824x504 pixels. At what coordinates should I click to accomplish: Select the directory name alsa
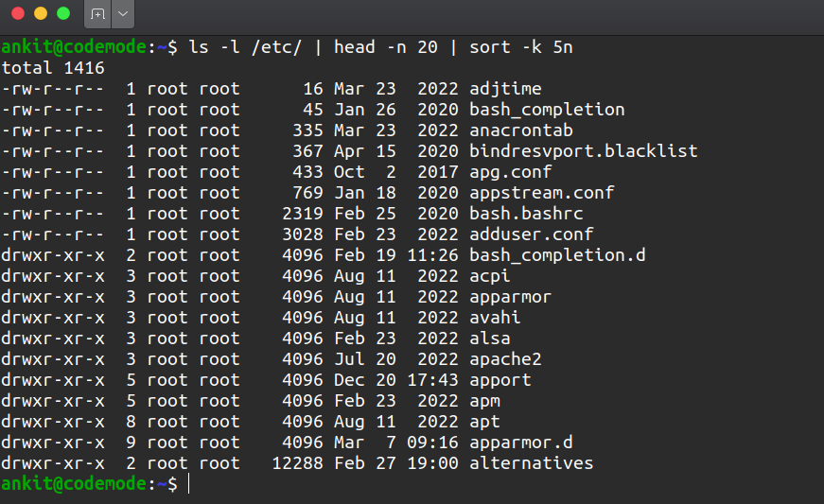(x=490, y=339)
